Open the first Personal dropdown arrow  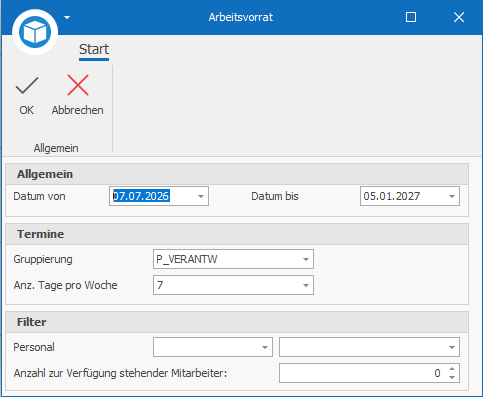tap(265, 347)
